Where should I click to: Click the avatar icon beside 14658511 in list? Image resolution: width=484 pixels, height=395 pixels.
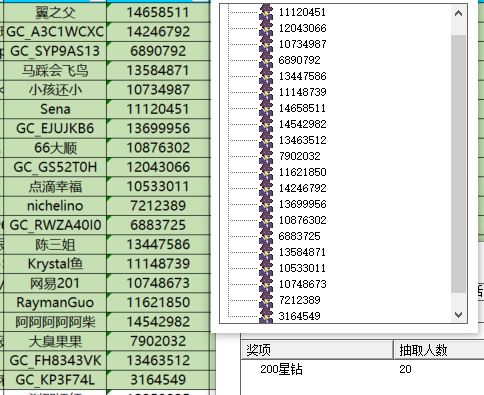click(x=266, y=108)
